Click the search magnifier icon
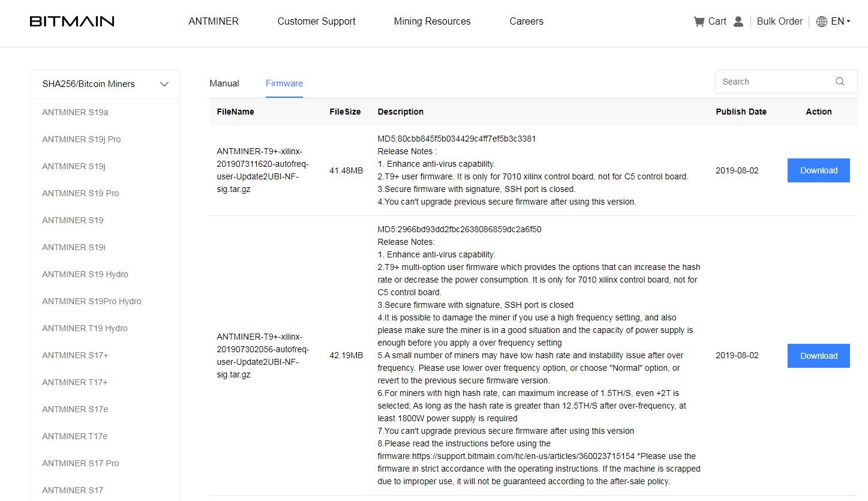This screenshot has height=501, width=868. click(839, 81)
